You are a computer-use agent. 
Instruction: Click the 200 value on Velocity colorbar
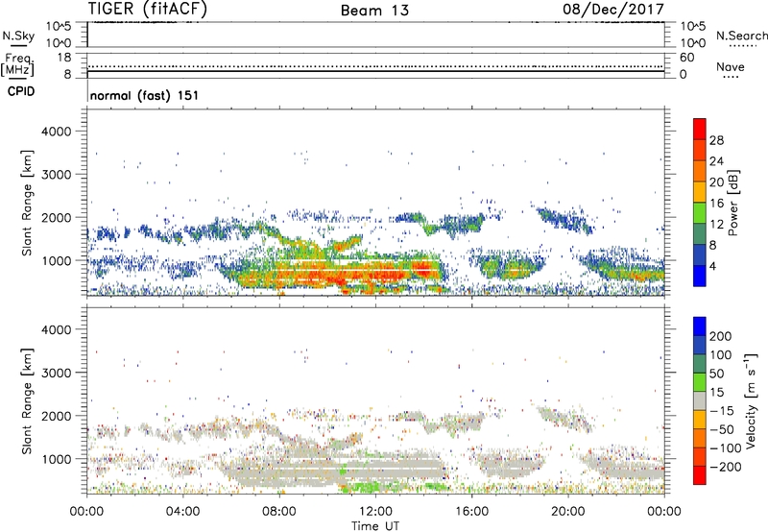[721, 336]
